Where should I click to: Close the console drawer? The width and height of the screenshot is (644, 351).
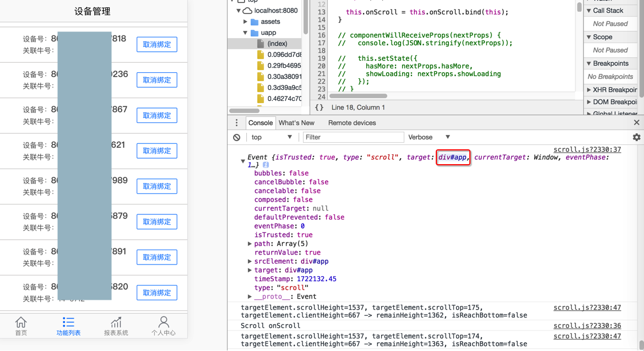click(636, 122)
